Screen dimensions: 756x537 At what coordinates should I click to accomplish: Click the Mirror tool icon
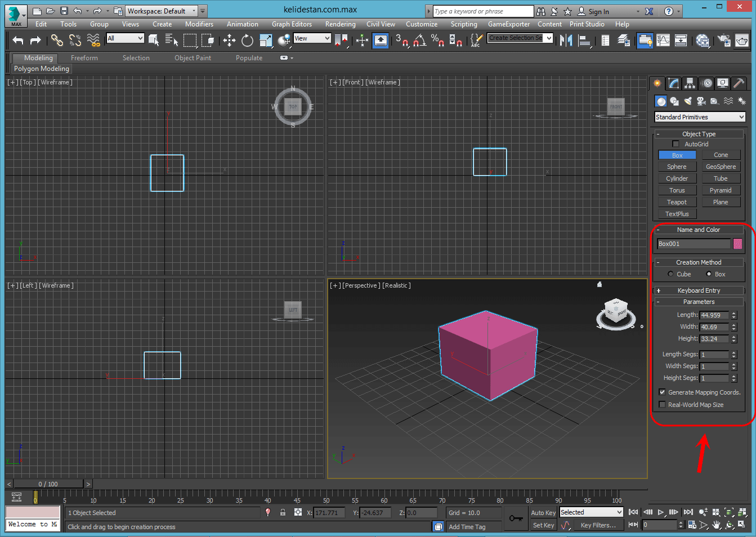coord(566,40)
